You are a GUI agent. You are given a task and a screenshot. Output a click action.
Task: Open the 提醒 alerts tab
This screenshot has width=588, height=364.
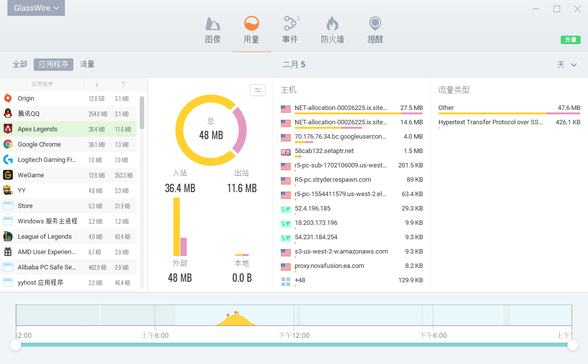click(x=375, y=30)
